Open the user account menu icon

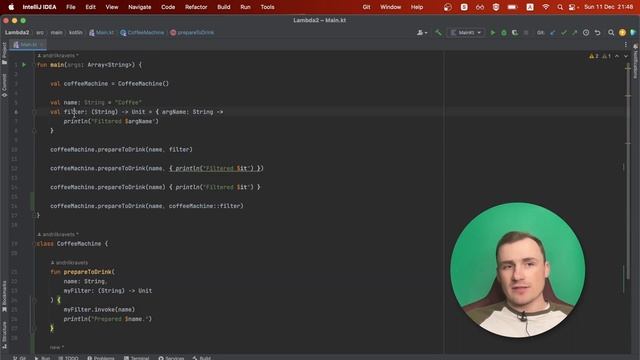(x=422, y=33)
